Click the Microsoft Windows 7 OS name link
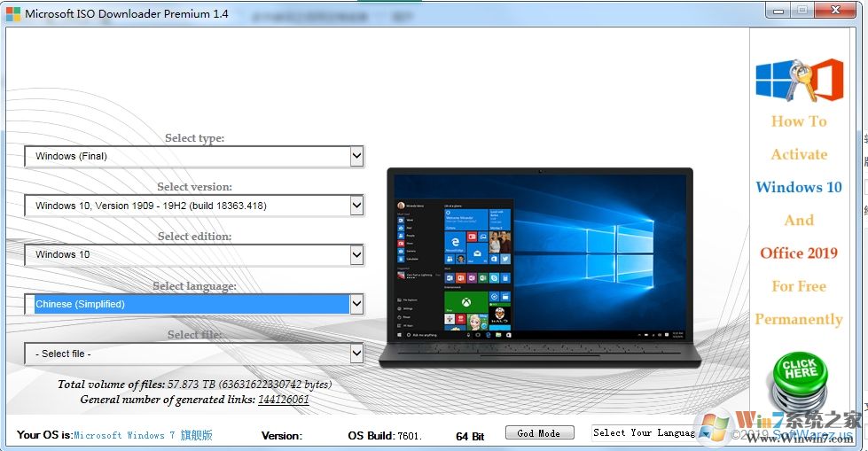Viewport: 868px width, 451px height. click(x=143, y=435)
